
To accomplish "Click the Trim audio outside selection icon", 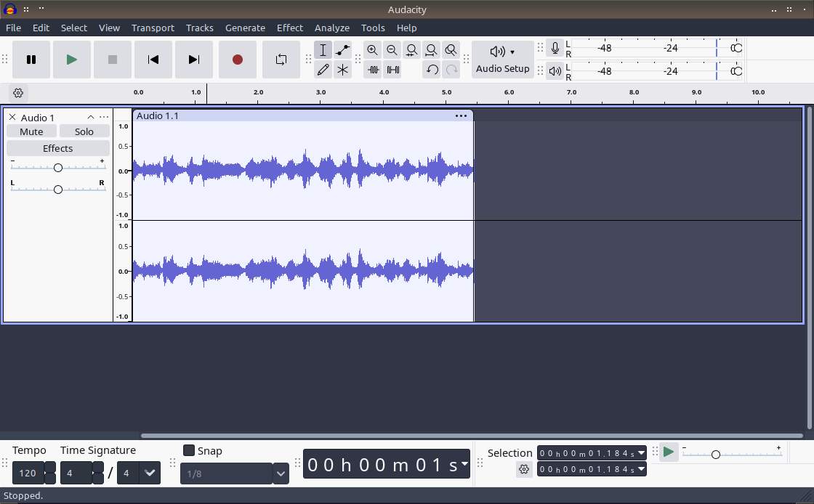I will coord(373,70).
